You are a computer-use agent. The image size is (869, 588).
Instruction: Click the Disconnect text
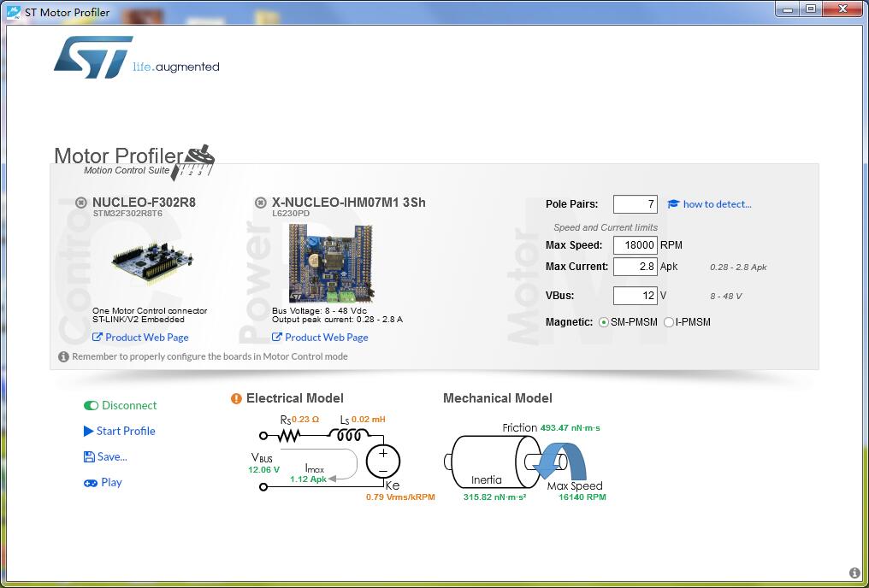pos(129,406)
